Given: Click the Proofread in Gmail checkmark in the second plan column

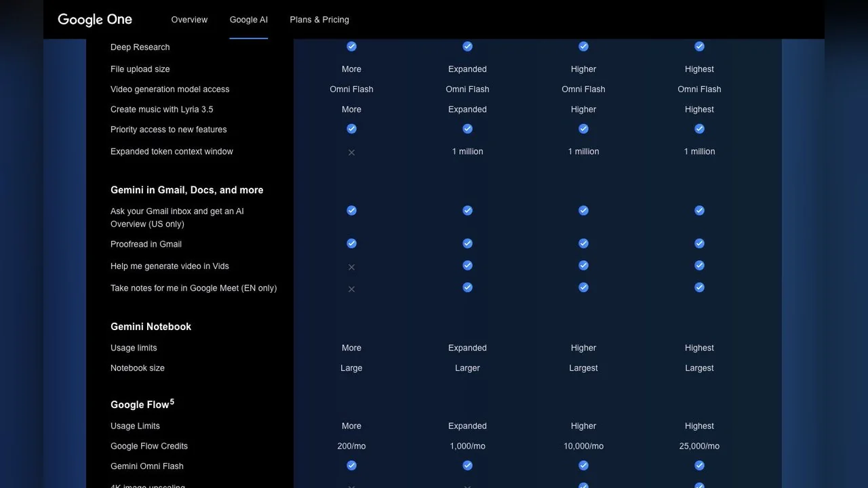Looking at the screenshot, I should 467,243.
